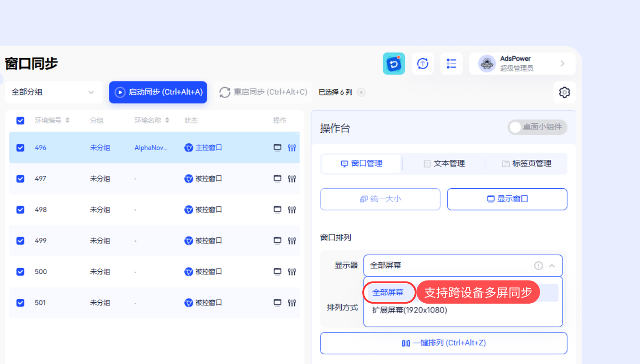The width and height of the screenshot is (640, 364).
Task: Toggle the select-all checkbox in table header
Action: click(x=20, y=120)
